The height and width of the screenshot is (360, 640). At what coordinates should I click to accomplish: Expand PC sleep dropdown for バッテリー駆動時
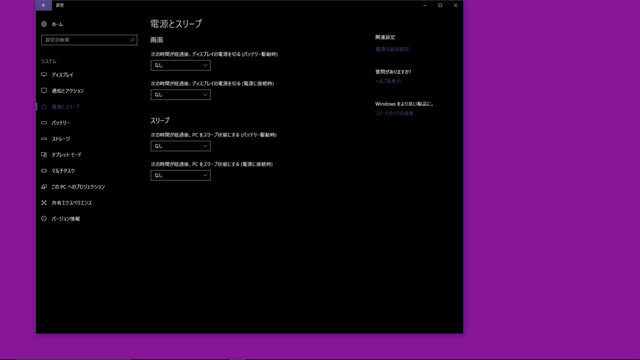(x=180, y=146)
